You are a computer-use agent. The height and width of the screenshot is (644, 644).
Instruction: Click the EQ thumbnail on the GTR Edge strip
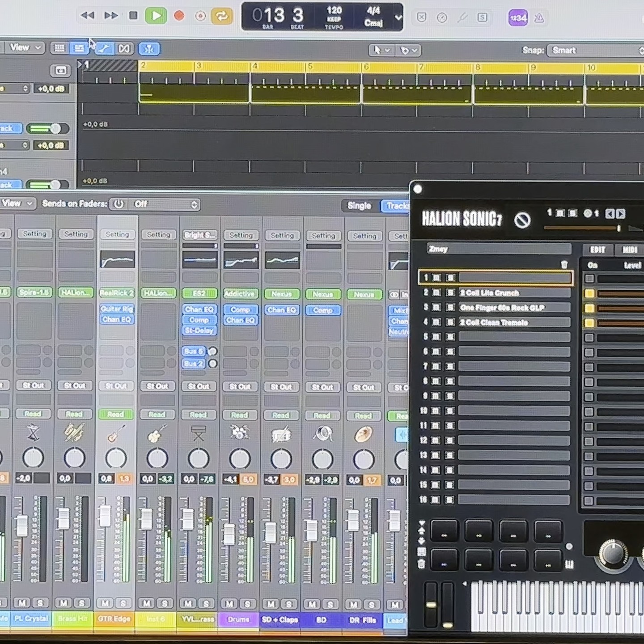117,259
